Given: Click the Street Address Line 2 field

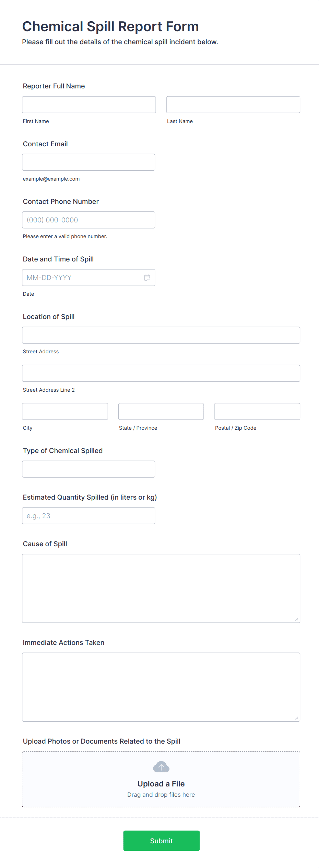Looking at the screenshot, I should click(x=161, y=373).
